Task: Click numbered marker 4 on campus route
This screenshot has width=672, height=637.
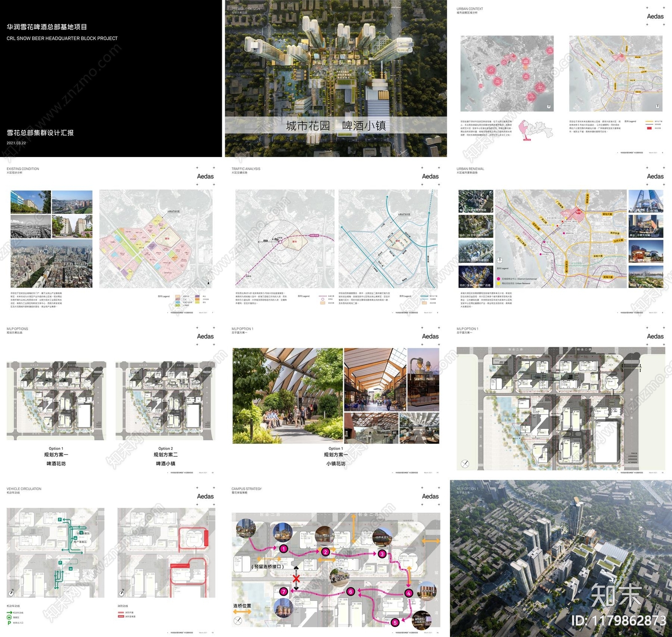Action: coord(409,593)
